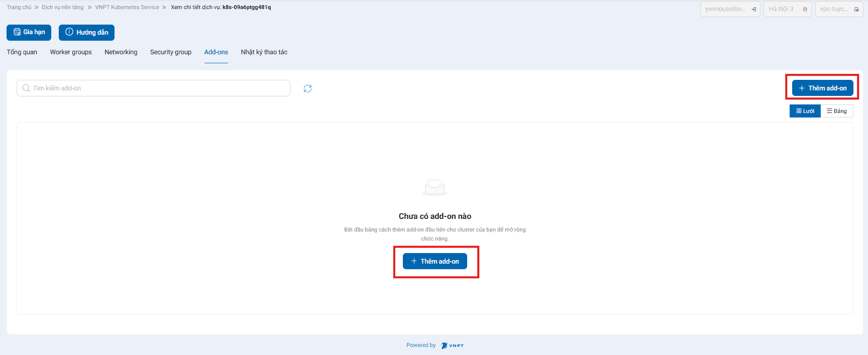Select the Security group tab

click(x=170, y=52)
